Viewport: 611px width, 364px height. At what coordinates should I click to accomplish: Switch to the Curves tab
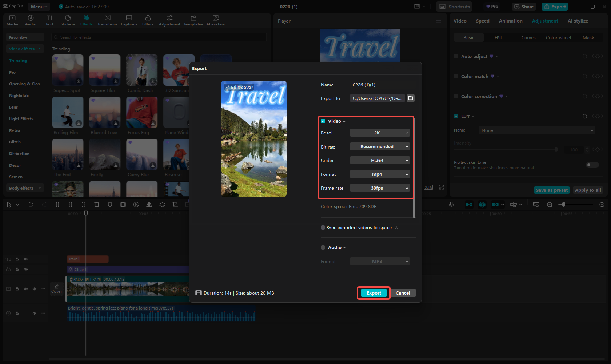[x=528, y=37]
